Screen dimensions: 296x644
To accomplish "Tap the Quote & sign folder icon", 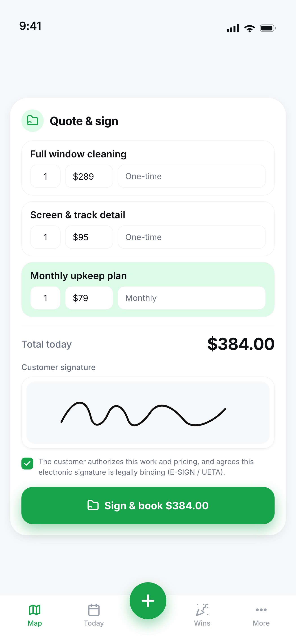I will pos(33,121).
